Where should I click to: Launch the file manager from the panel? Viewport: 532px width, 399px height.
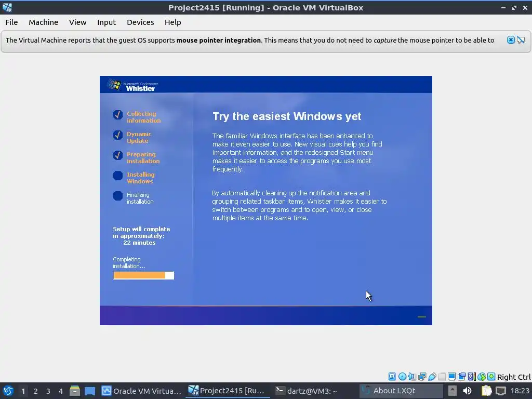click(x=75, y=391)
